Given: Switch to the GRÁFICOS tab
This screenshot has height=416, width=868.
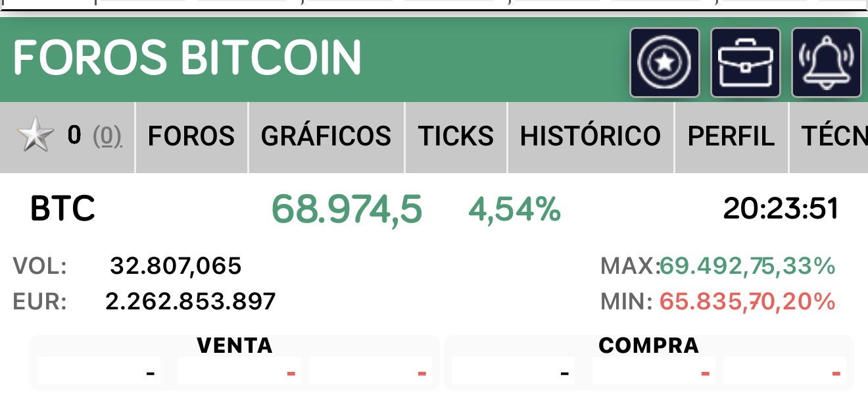Looking at the screenshot, I should tap(326, 136).
